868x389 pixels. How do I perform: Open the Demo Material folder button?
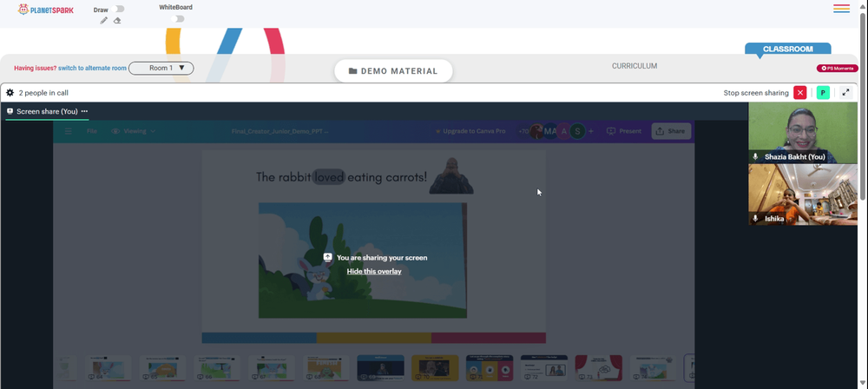pyautogui.click(x=393, y=71)
